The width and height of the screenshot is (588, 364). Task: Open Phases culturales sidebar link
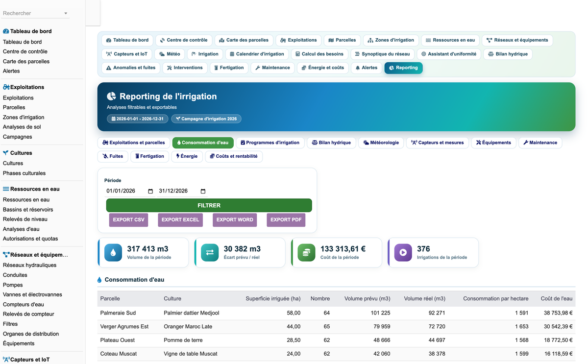click(x=24, y=173)
